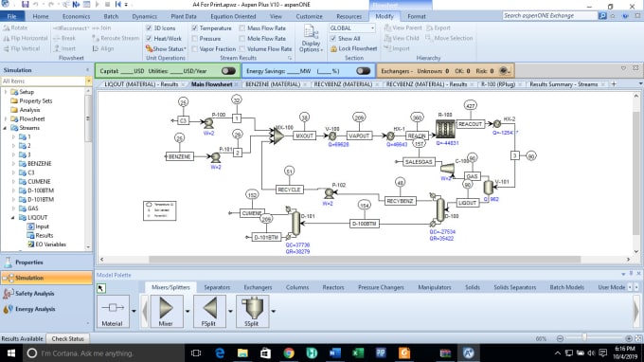Open Word from the taskbar
The height and width of the screenshot is (362, 644).
(335, 353)
